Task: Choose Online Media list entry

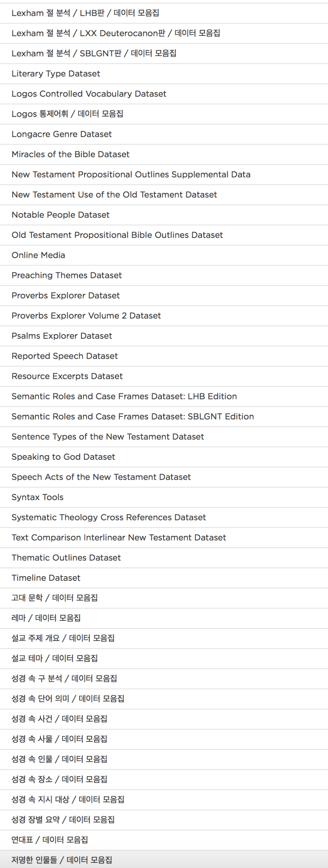Action: 164,255
